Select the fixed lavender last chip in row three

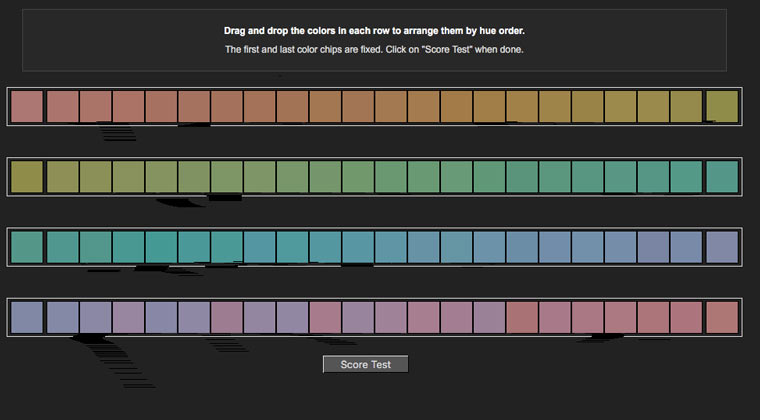(722, 247)
